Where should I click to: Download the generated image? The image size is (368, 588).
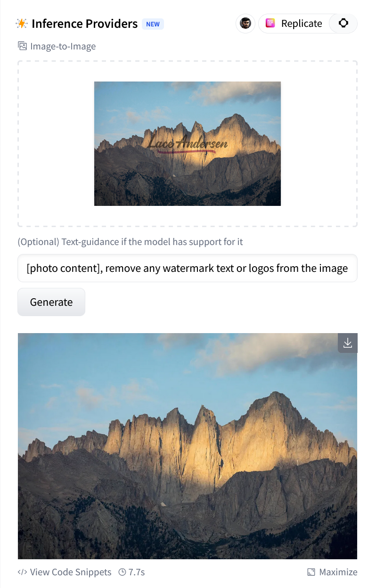pos(348,343)
